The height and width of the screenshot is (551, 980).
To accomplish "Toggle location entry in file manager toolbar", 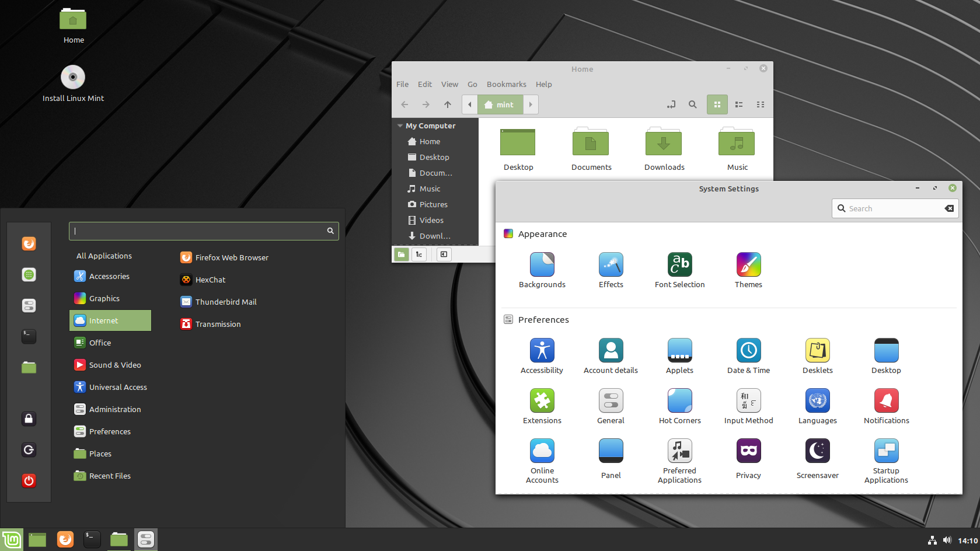I will point(671,104).
